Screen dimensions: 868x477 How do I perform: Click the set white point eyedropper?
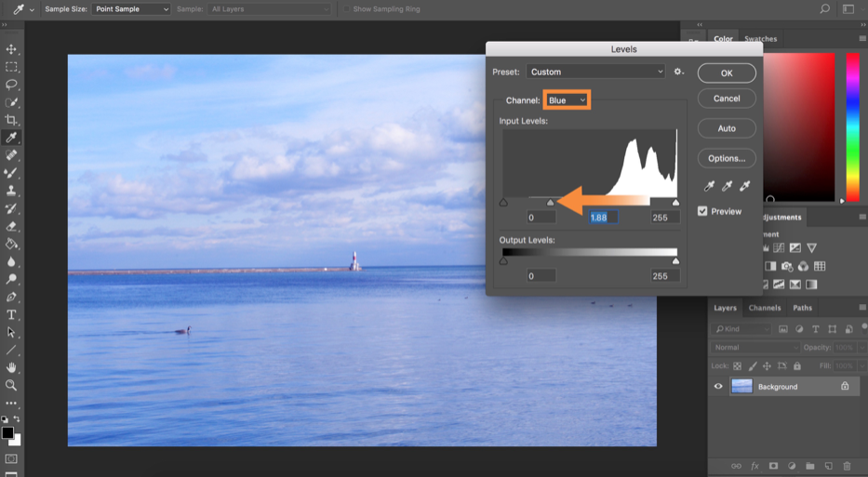(x=745, y=187)
